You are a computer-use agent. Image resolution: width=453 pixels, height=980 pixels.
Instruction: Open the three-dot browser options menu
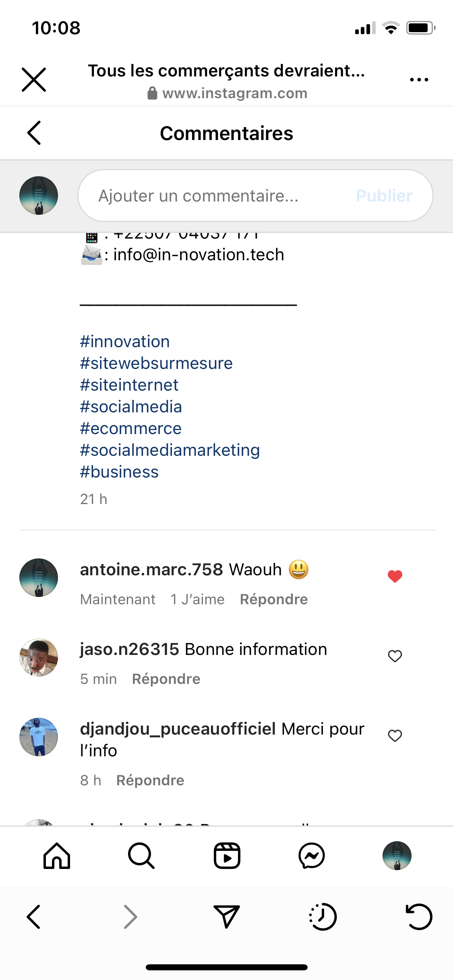(x=419, y=80)
